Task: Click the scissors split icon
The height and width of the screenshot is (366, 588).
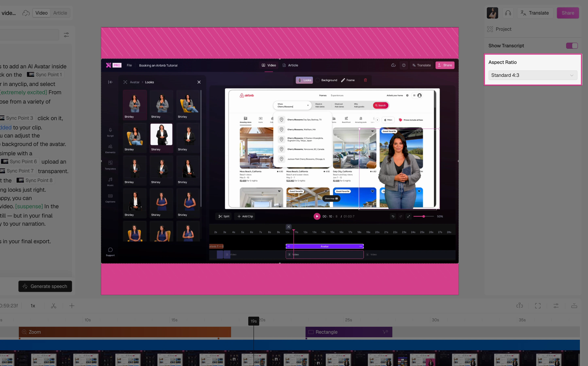Action: click(x=54, y=306)
